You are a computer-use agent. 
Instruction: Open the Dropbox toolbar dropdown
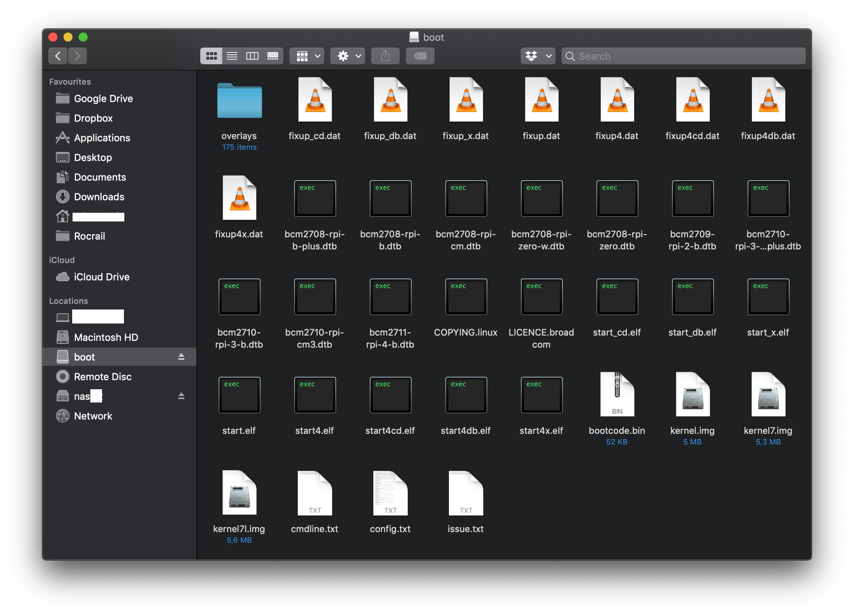(x=538, y=56)
